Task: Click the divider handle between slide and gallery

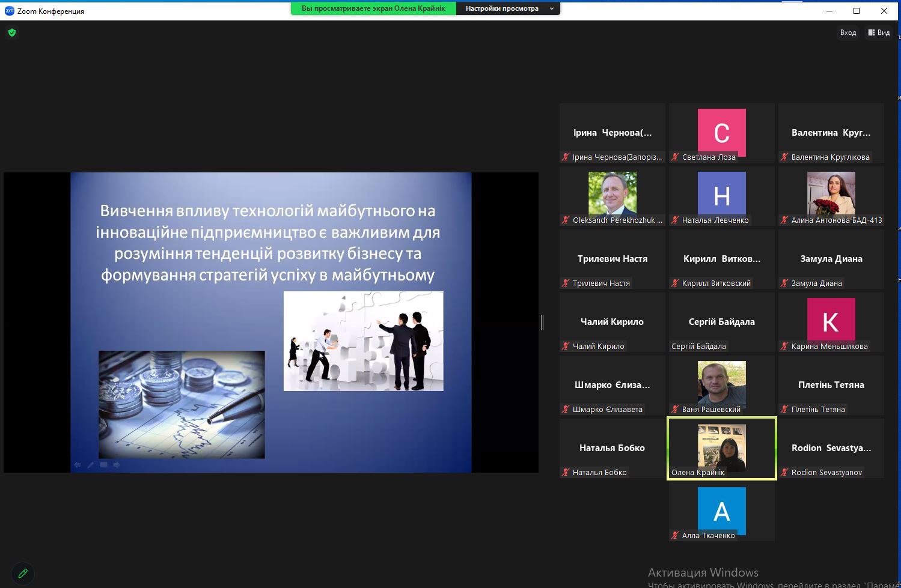Action: [x=542, y=323]
